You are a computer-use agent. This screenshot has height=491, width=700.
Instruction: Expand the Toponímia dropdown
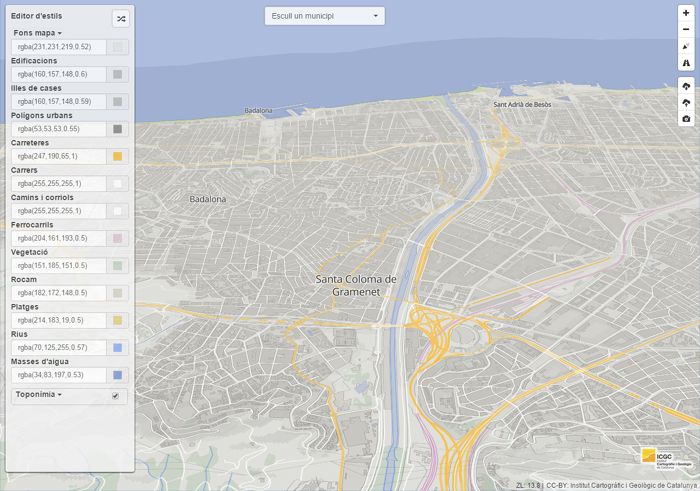(x=39, y=395)
